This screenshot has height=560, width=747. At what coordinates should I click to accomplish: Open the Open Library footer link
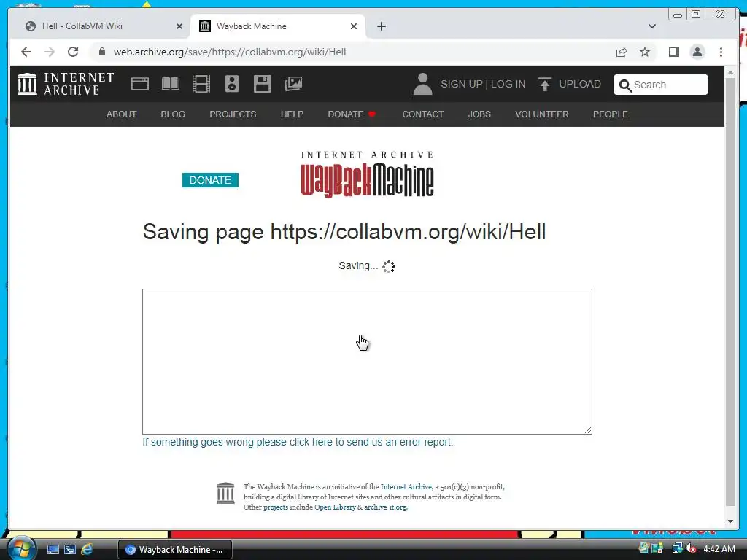(335, 507)
